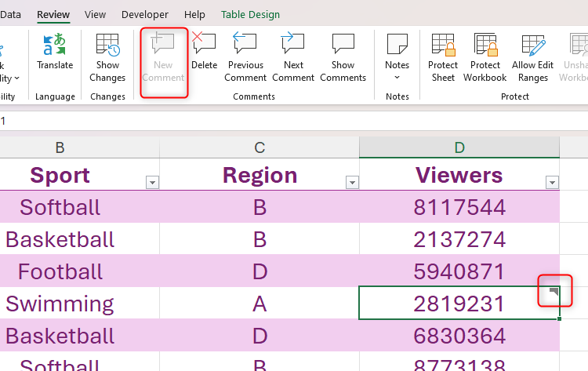Open the Developer tab

click(x=145, y=14)
